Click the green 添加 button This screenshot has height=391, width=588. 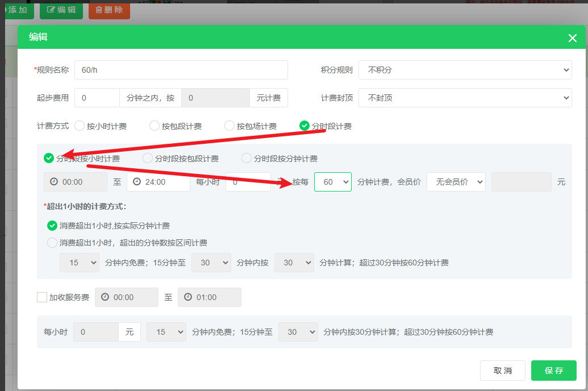coord(19,10)
